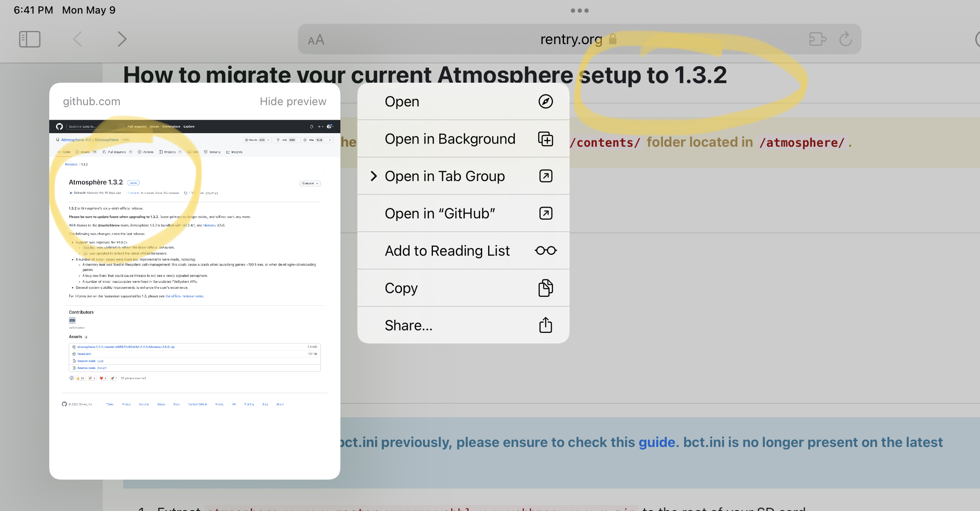
Task: Tap the lock icon beside rentry.org
Action: tap(612, 39)
